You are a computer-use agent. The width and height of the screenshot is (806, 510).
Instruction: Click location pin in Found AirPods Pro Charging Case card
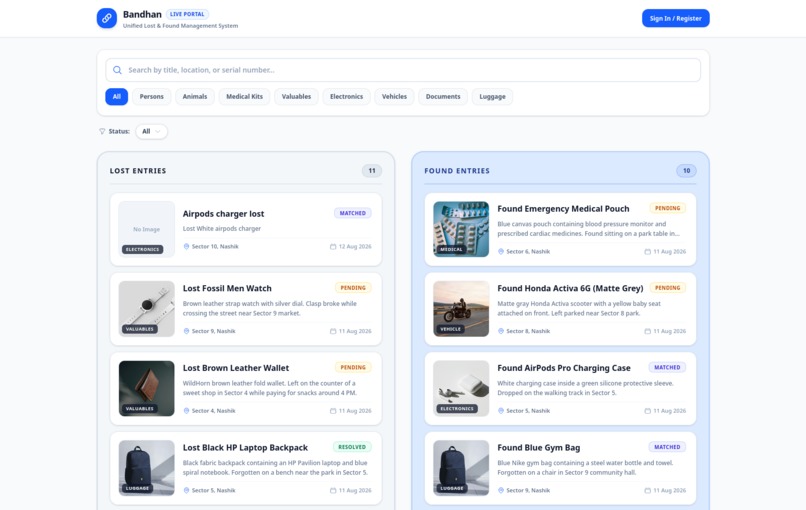click(x=501, y=411)
